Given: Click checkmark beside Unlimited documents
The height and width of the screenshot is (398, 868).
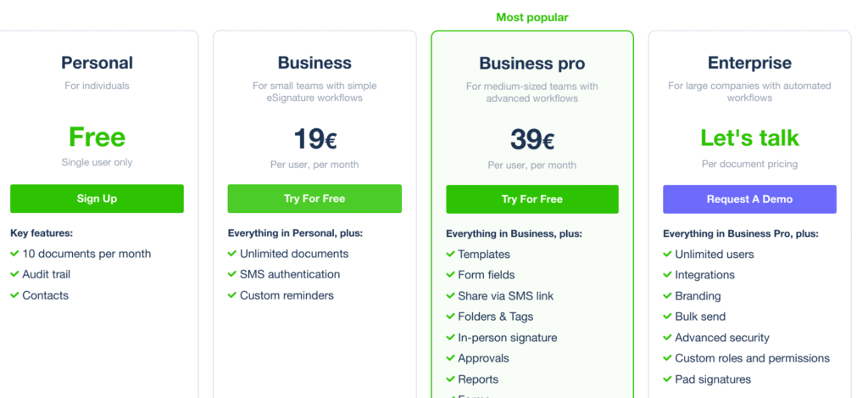Looking at the screenshot, I should (232, 254).
